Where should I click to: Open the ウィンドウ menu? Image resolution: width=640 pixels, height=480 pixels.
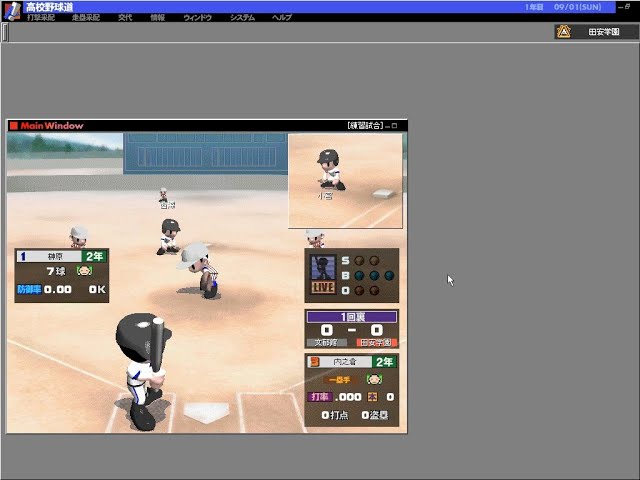pos(197,18)
